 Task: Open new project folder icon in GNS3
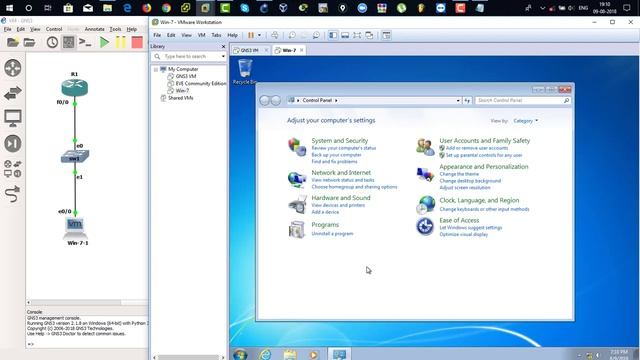point(13,42)
